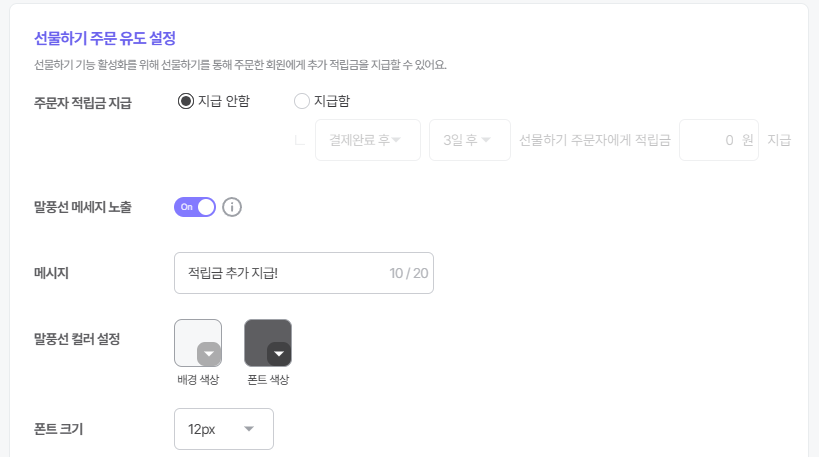
Task: Click the 지급 안함 label text
Action: [224, 101]
